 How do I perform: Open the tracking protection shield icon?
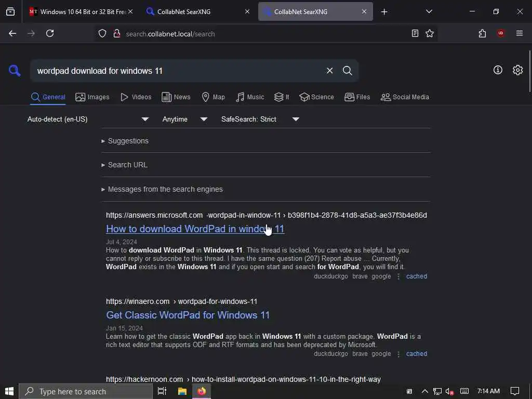pos(102,33)
